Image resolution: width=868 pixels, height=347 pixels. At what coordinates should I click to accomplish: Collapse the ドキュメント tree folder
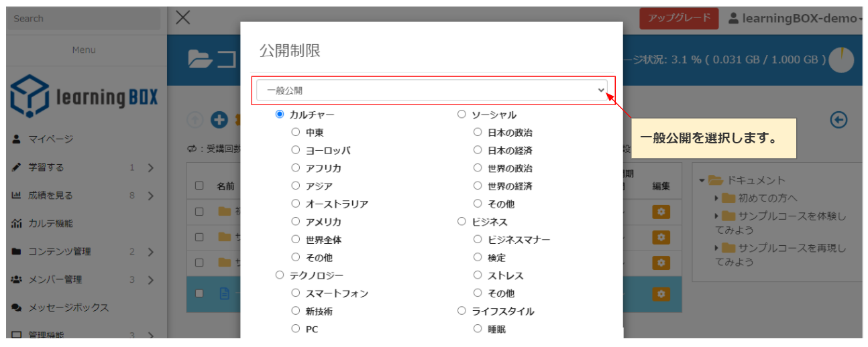[x=702, y=180]
